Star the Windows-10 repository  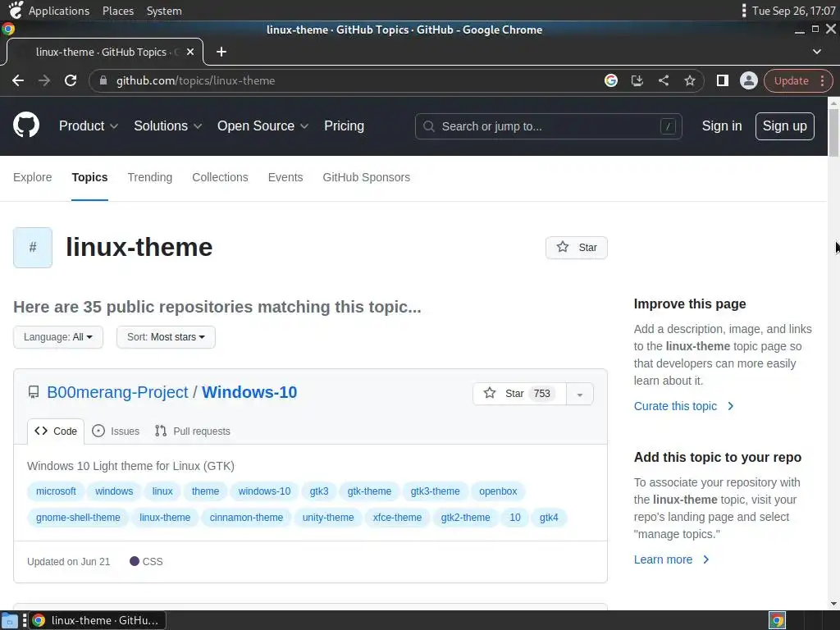pos(519,394)
